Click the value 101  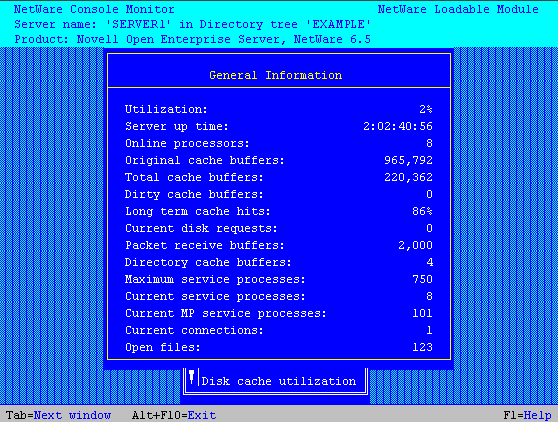422,313
